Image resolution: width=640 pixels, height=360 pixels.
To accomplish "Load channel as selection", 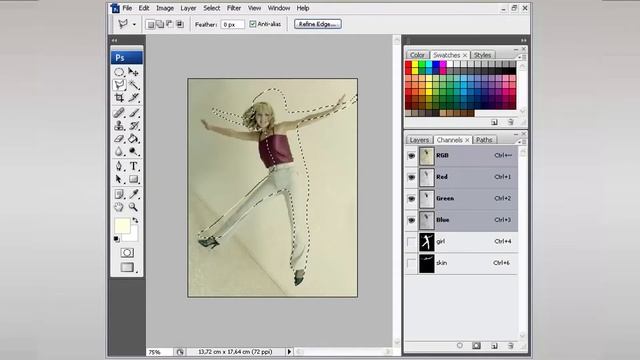I will 460,346.
